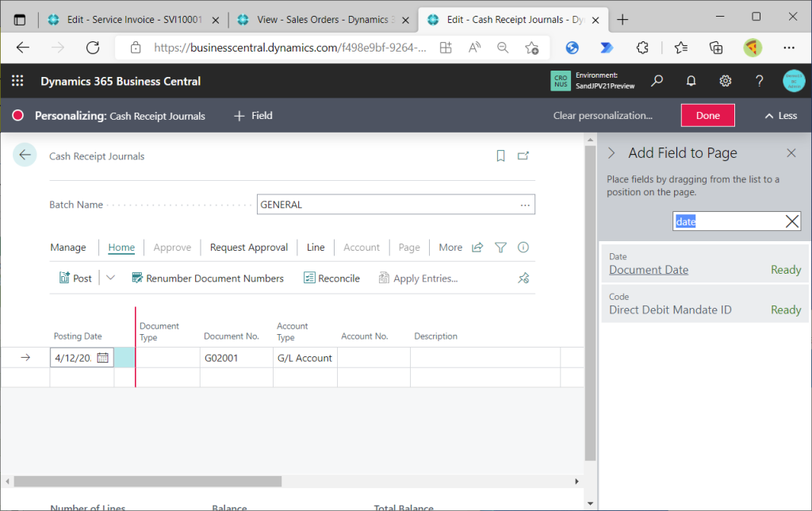
Task: Open the Manage menu
Action: [68, 248]
